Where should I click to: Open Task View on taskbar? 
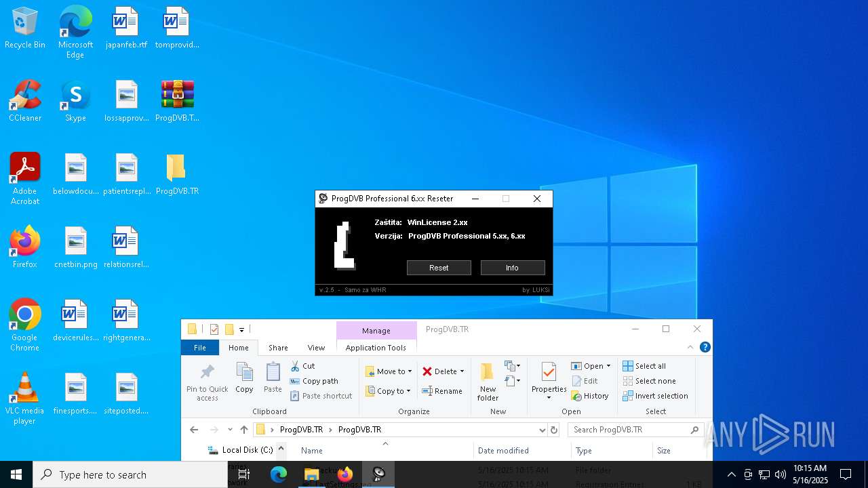(244, 474)
